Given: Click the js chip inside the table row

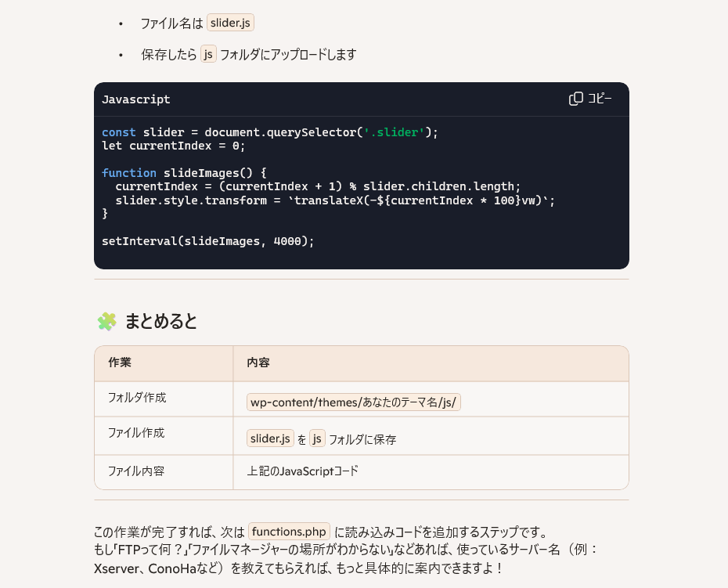Looking at the screenshot, I should tap(317, 438).
